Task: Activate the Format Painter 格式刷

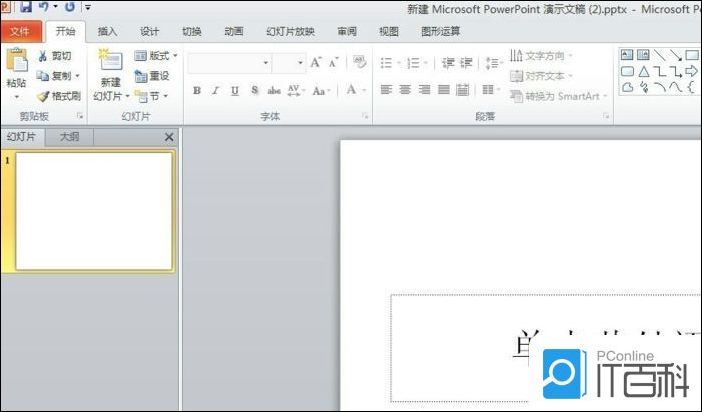Action: 59,96
